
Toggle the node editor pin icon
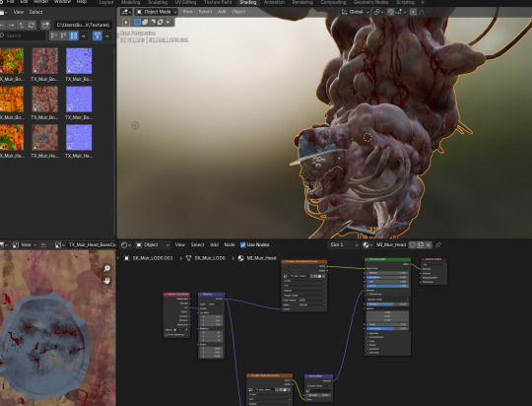tap(438, 244)
